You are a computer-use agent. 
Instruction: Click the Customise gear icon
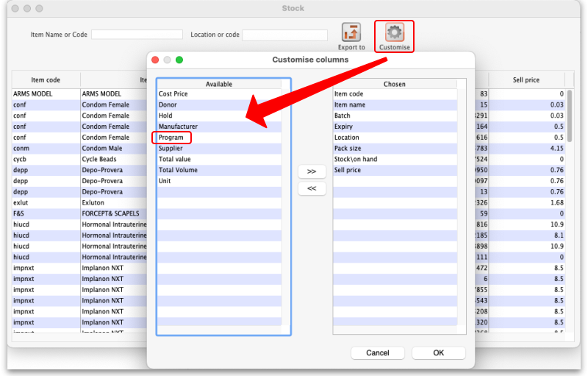[x=395, y=33]
